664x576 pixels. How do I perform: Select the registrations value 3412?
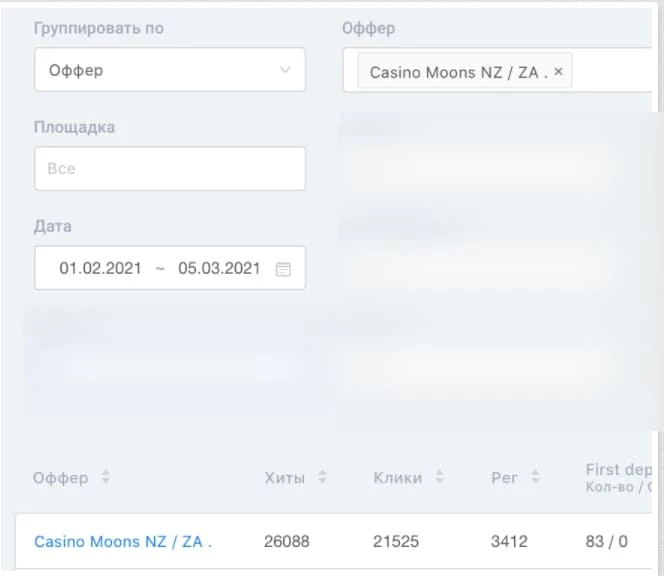509,542
